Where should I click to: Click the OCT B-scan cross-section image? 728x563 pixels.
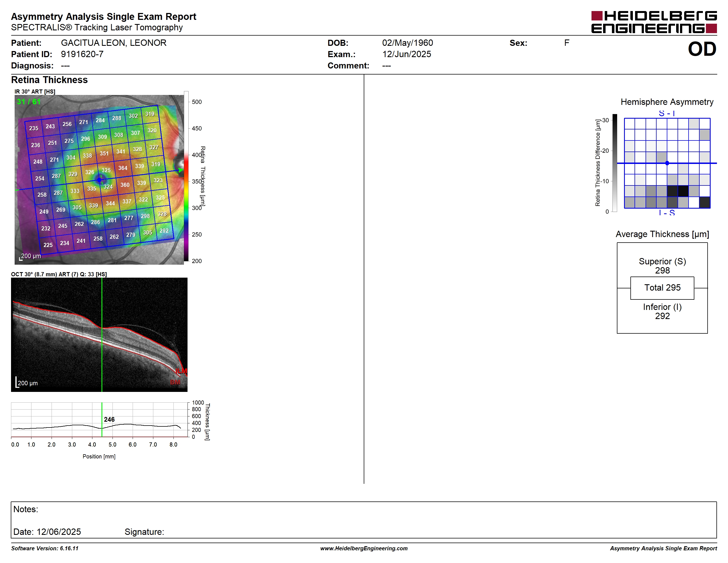click(99, 335)
